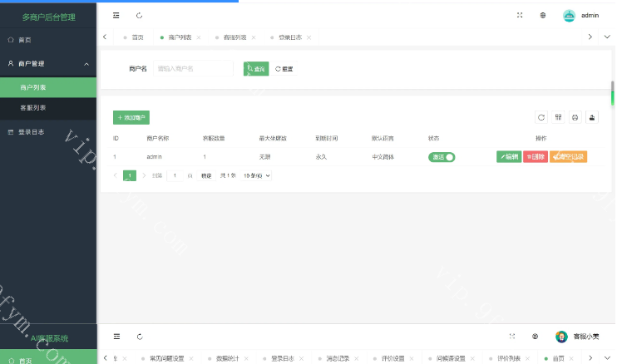This screenshot has height=364, width=617.
Task: Open the tab list dropdown chevron
Action: point(606,37)
